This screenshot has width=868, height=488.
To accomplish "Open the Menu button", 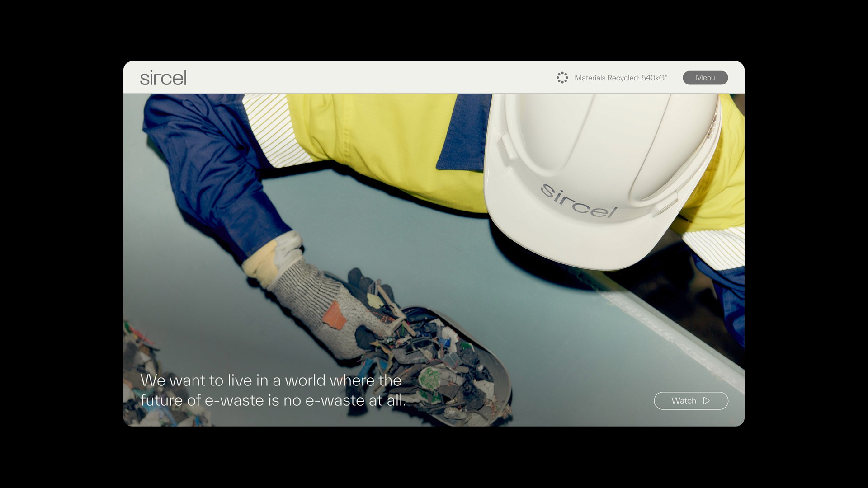I will (705, 78).
